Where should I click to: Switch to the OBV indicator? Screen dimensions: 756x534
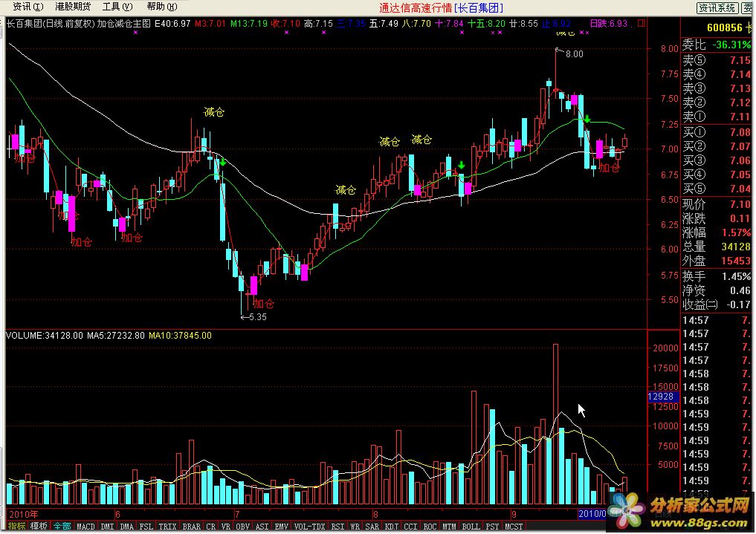(242, 527)
